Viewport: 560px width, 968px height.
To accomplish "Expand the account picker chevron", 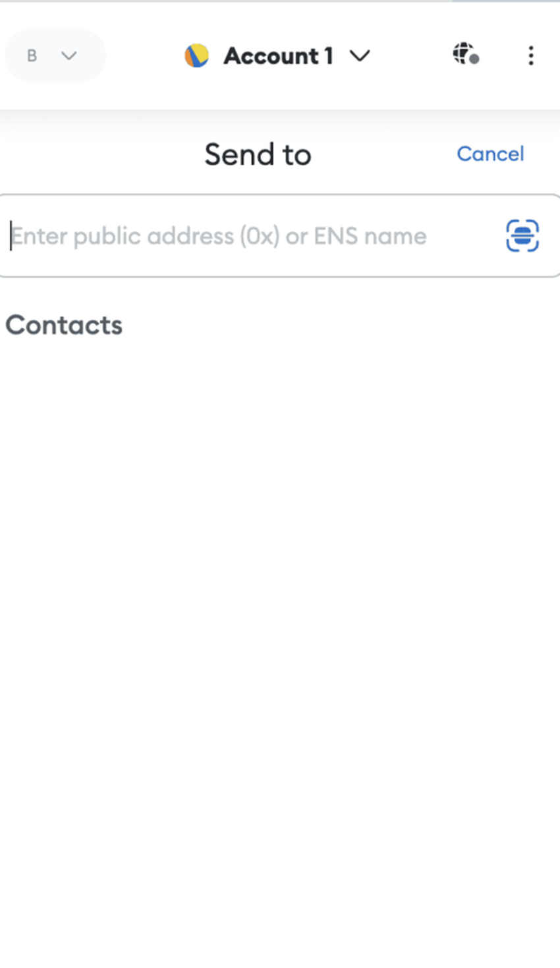I will 360,56.
